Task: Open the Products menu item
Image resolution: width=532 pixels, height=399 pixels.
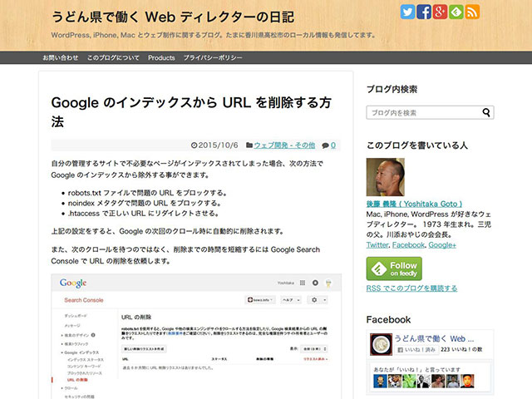Action: [161, 57]
